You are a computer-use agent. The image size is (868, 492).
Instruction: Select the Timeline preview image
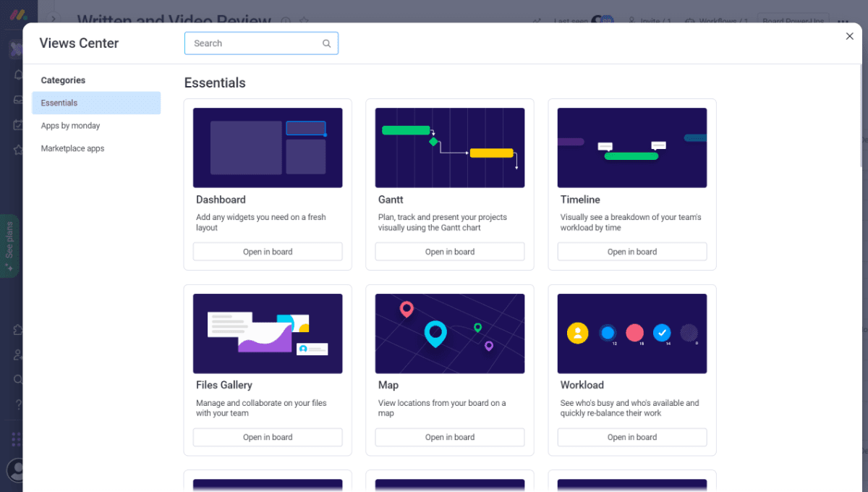click(632, 148)
